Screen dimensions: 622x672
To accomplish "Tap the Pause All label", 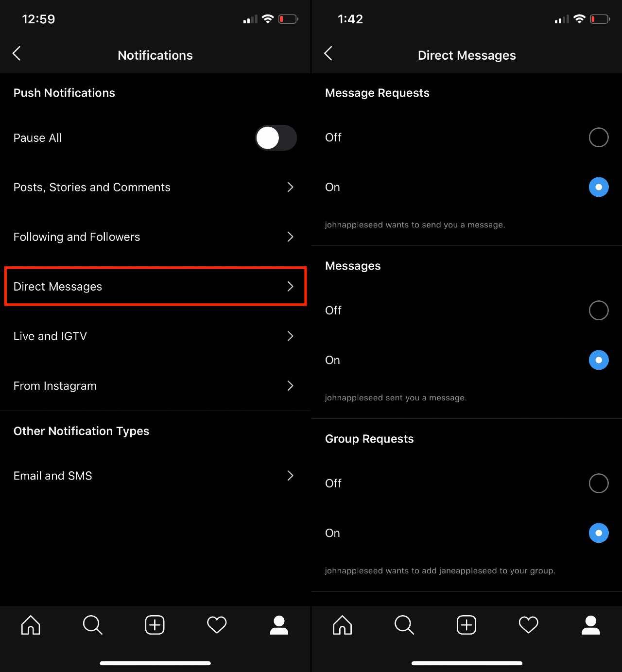I will (x=37, y=138).
